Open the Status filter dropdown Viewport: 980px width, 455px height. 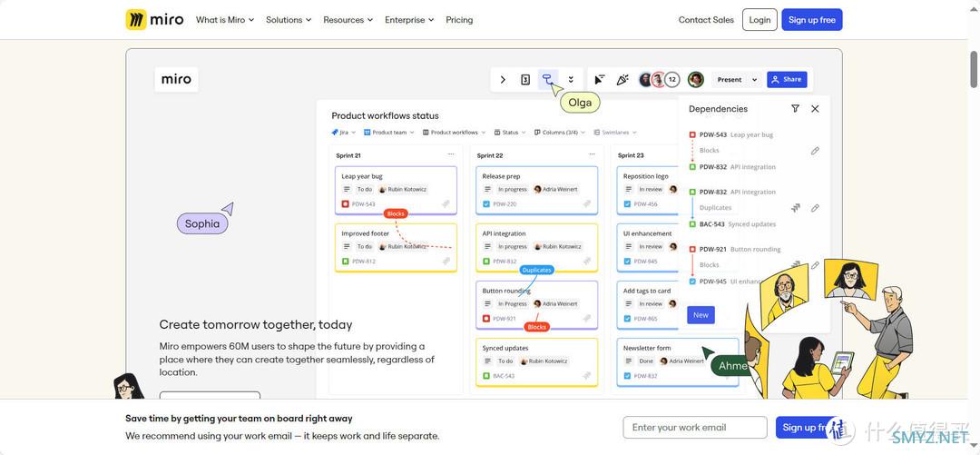click(x=509, y=132)
